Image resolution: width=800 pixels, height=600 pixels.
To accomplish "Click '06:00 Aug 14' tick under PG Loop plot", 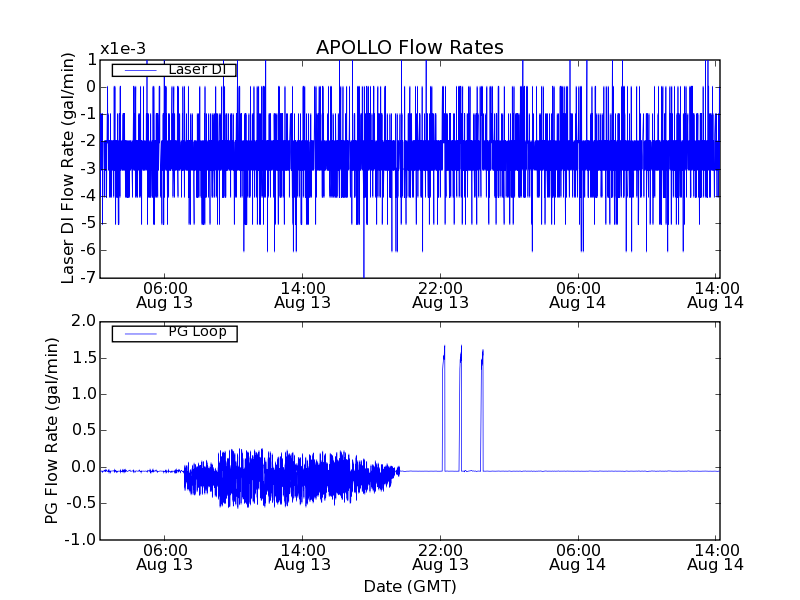I will pyautogui.click(x=578, y=558).
